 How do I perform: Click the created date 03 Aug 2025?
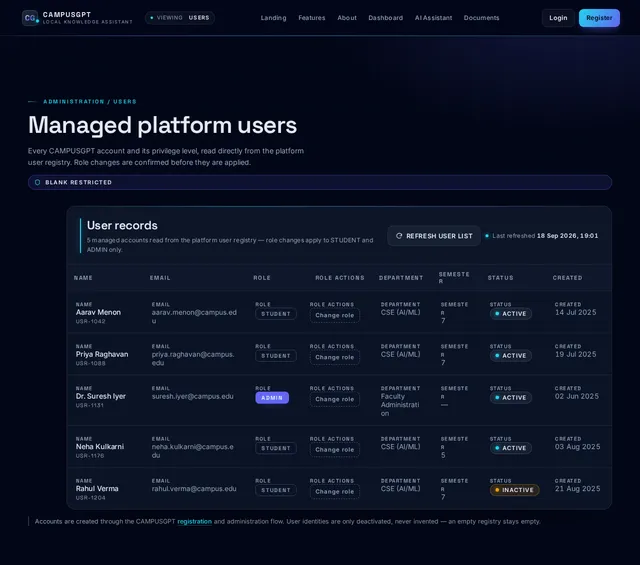pos(578,447)
